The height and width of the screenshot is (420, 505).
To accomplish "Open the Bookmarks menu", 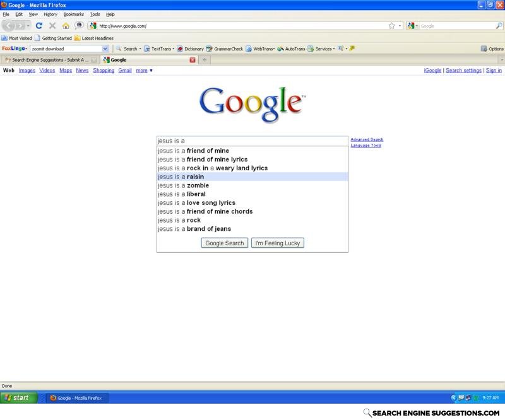I will point(73,14).
